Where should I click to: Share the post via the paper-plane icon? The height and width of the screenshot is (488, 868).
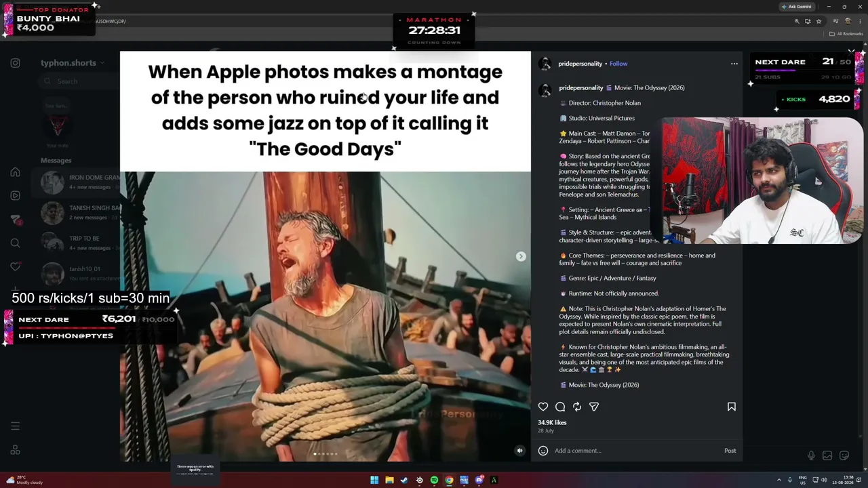click(594, 407)
